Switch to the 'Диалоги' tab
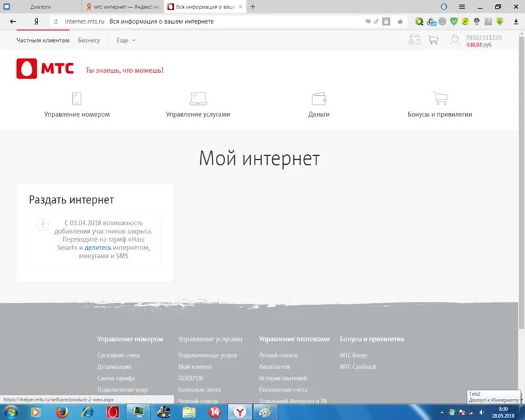 click(41, 7)
